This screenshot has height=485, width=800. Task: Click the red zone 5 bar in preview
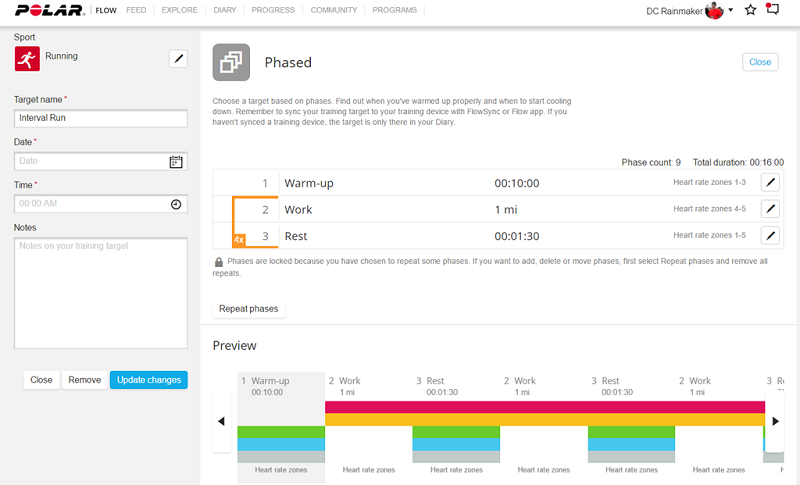pos(545,407)
